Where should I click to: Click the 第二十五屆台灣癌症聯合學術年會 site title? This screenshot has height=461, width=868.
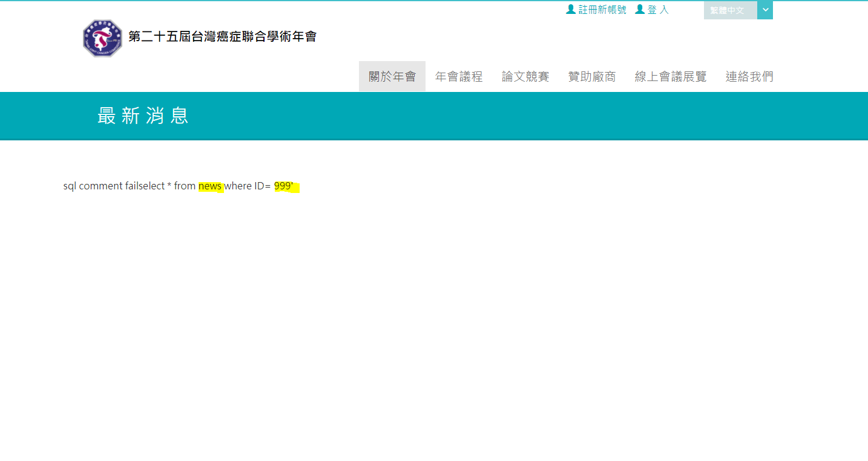pos(222,37)
